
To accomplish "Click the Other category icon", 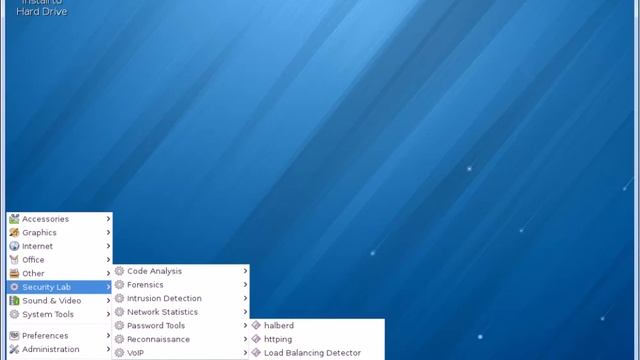I will point(14,273).
